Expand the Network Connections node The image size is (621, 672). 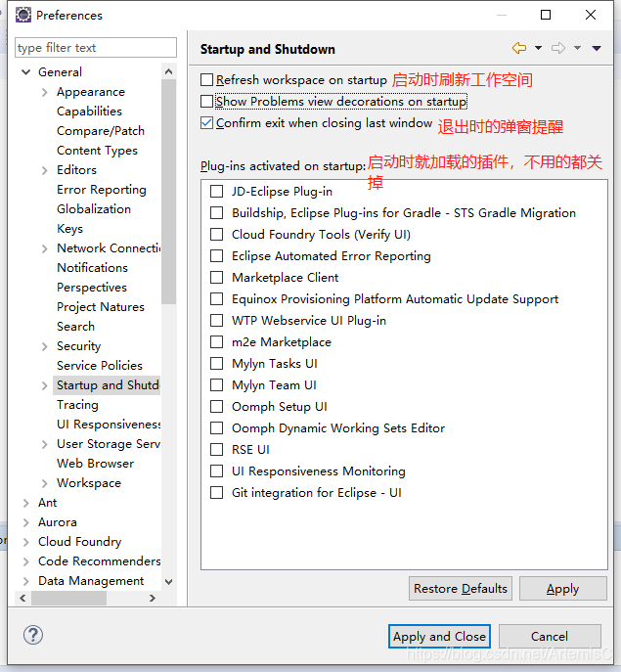45,248
